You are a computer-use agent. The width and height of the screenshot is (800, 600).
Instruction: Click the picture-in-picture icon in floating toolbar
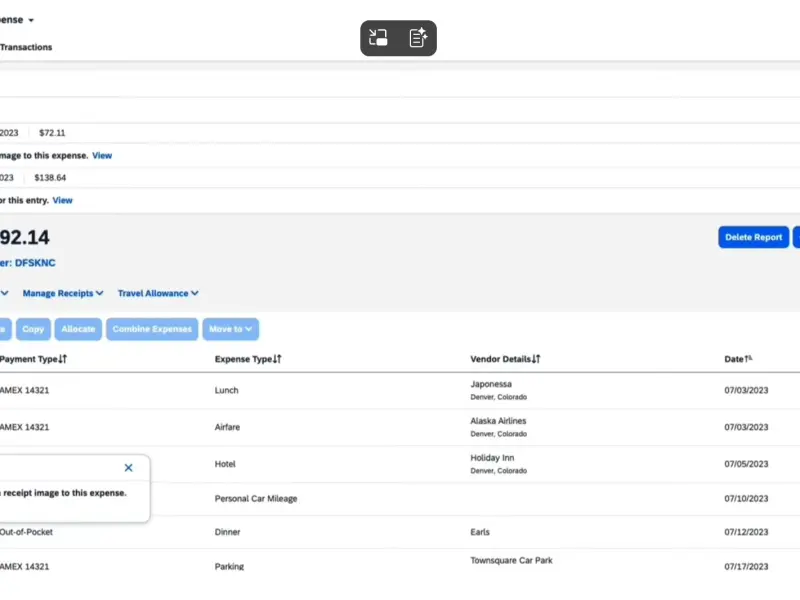click(x=379, y=38)
